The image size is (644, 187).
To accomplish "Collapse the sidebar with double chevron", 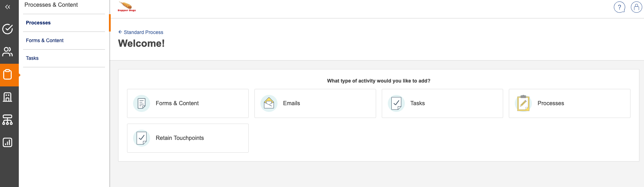I will [7, 7].
